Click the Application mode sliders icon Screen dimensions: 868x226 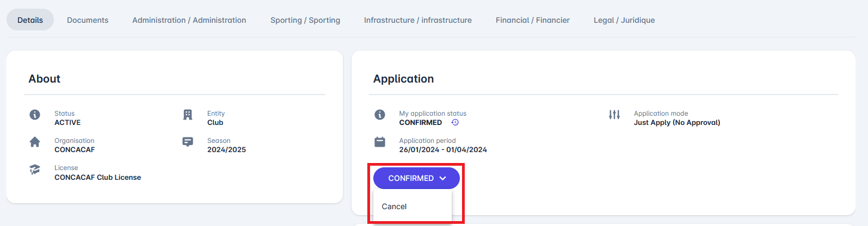point(614,115)
